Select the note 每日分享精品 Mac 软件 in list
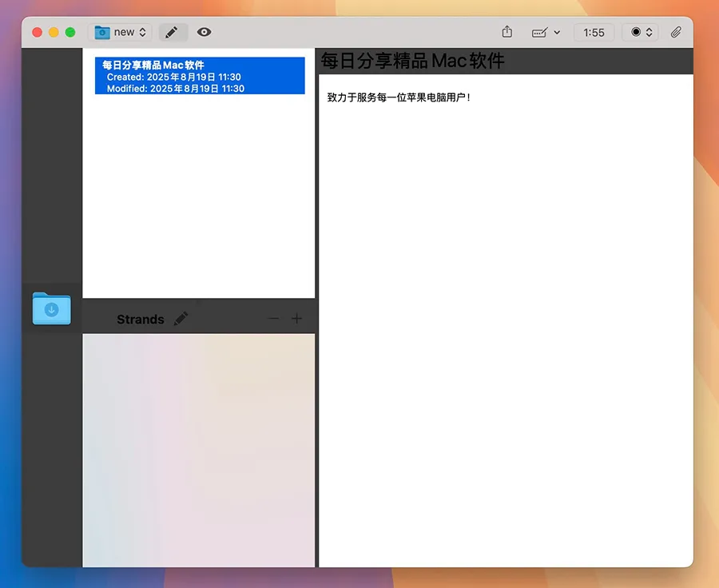The width and height of the screenshot is (719, 588). click(200, 76)
